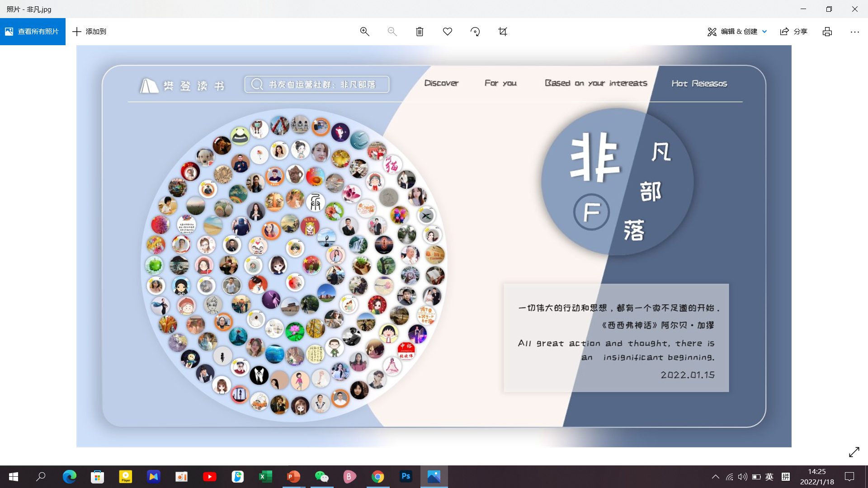Click the delete trash can icon
The width and height of the screenshot is (868, 488).
pyautogui.click(x=420, y=32)
